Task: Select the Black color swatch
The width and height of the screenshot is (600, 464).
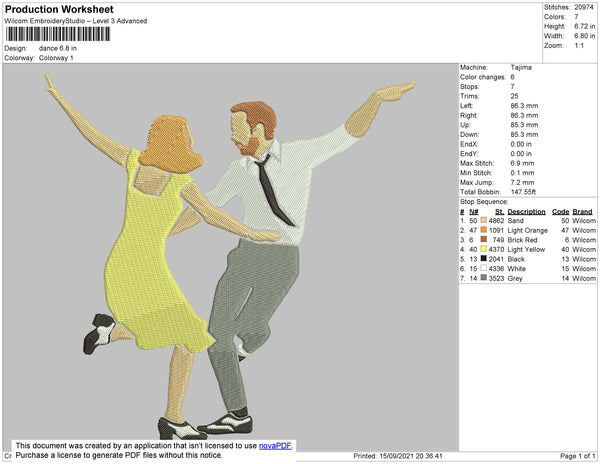Action: point(484,259)
